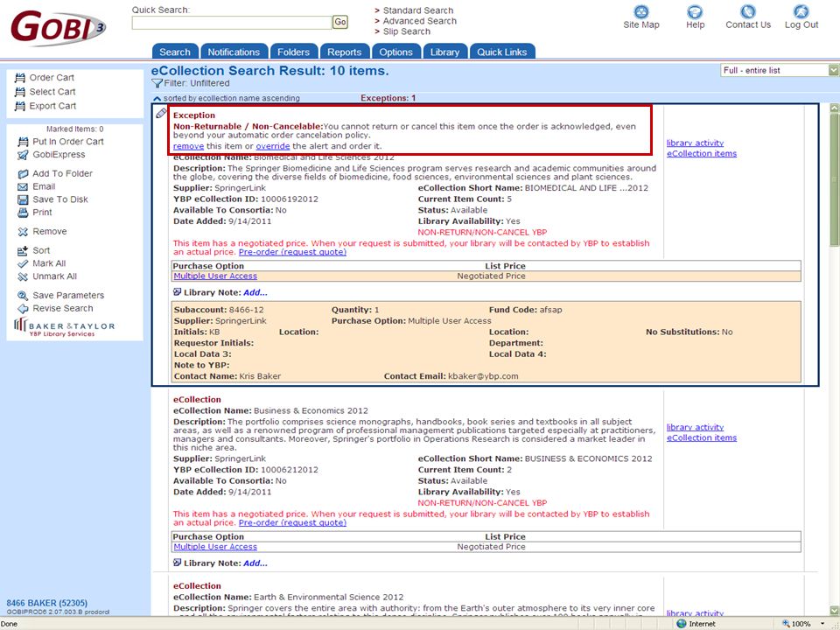This screenshot has width=840, height=630.
Task: Open the Folders tab
Action: (x=294, y=52)
